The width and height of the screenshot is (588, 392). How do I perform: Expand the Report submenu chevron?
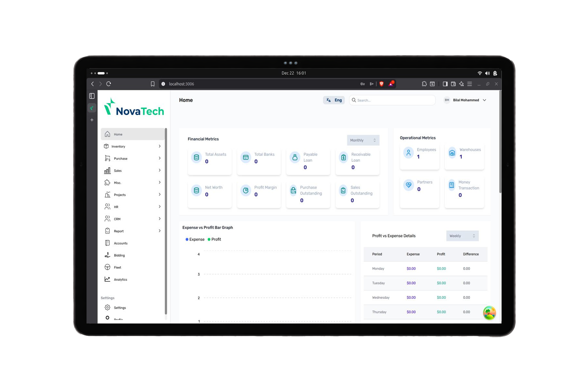(160, 231)
